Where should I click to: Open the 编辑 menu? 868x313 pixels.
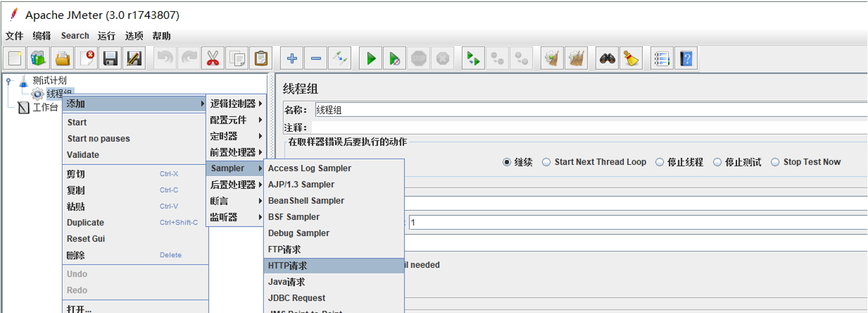(42, 36)
